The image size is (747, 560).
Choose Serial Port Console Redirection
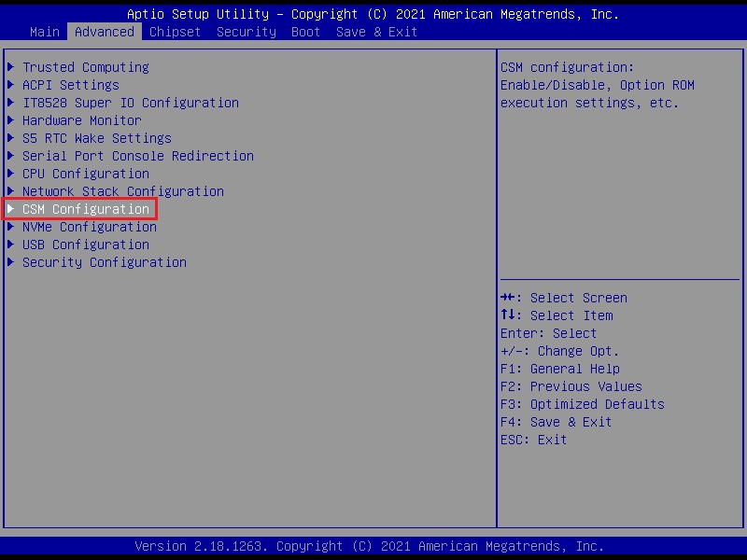[137, 156]
